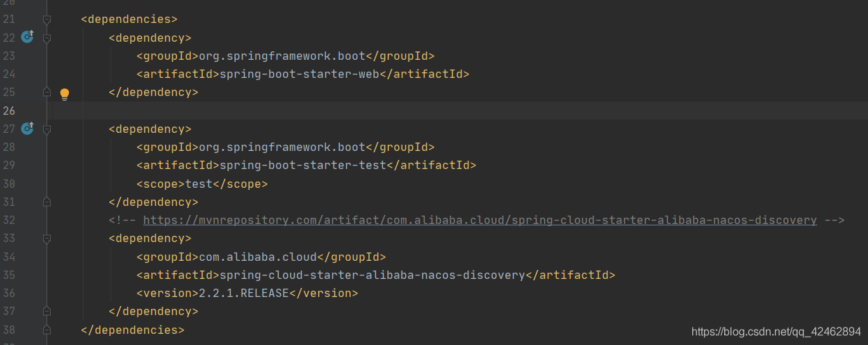Click line number 32 in the gutter
Image resolution: width=868 pixels, height=345 pixels.
tap(9, 220)
